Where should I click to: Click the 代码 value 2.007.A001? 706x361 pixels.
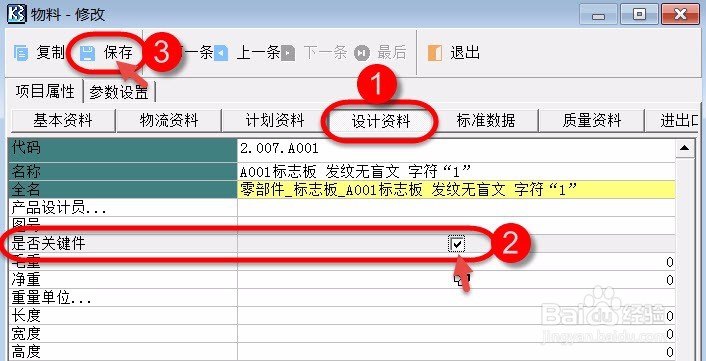pos(279,148)
